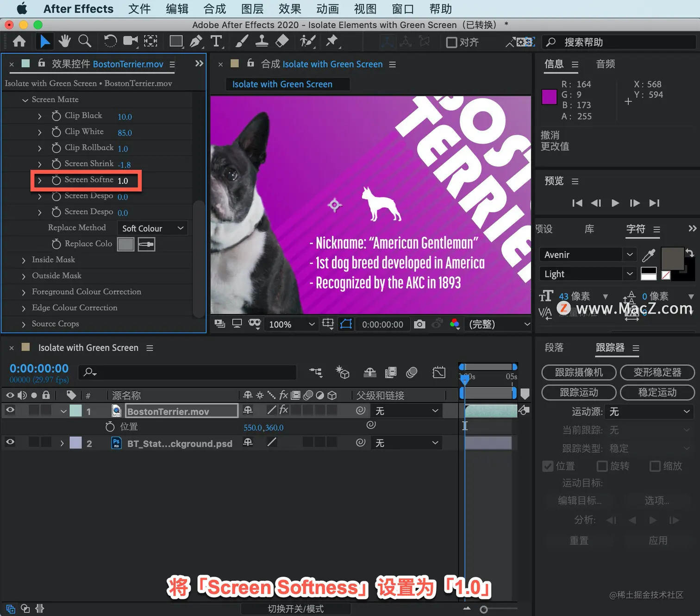Toggle the 对齐 snapping checkbox

pyautogui.click(x=451, y=42)
